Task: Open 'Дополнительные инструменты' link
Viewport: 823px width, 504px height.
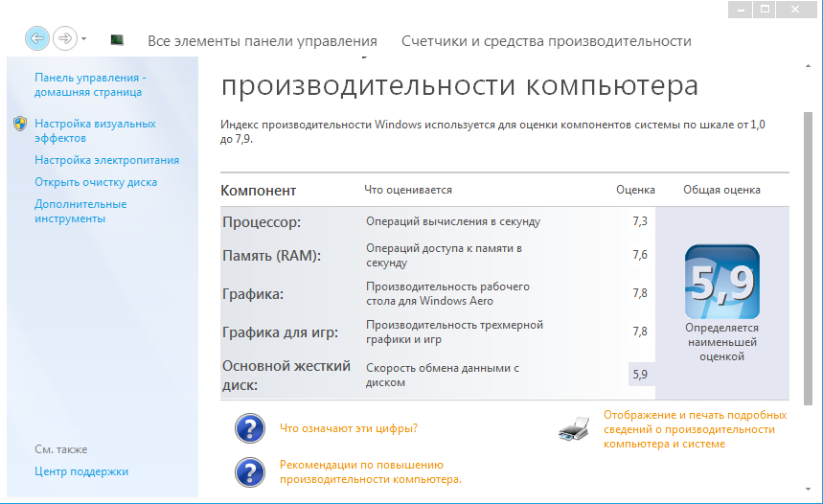Action: pos(80,211)
